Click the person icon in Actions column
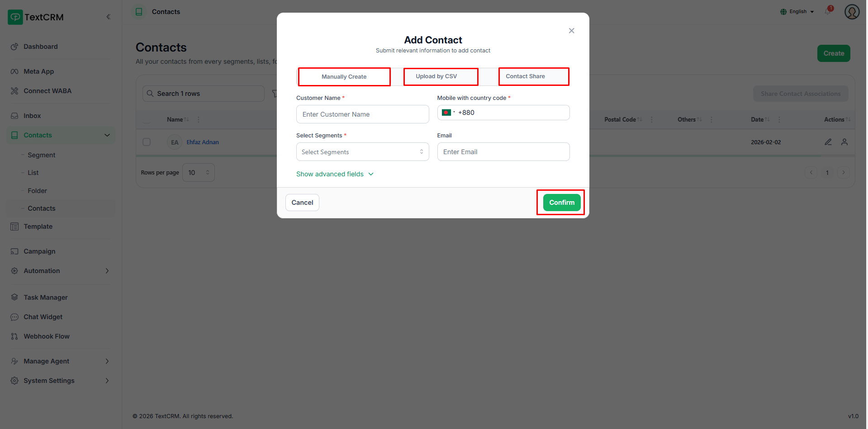This screenshot has width=868, height=429. (x=844, y=142)
